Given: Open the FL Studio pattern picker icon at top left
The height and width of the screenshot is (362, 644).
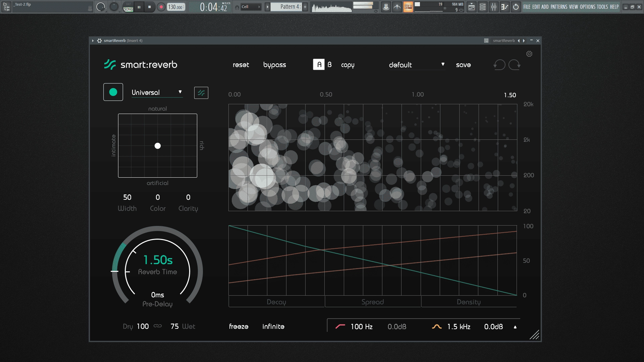Looking at the screenshot, I should (x=6, y=7).
